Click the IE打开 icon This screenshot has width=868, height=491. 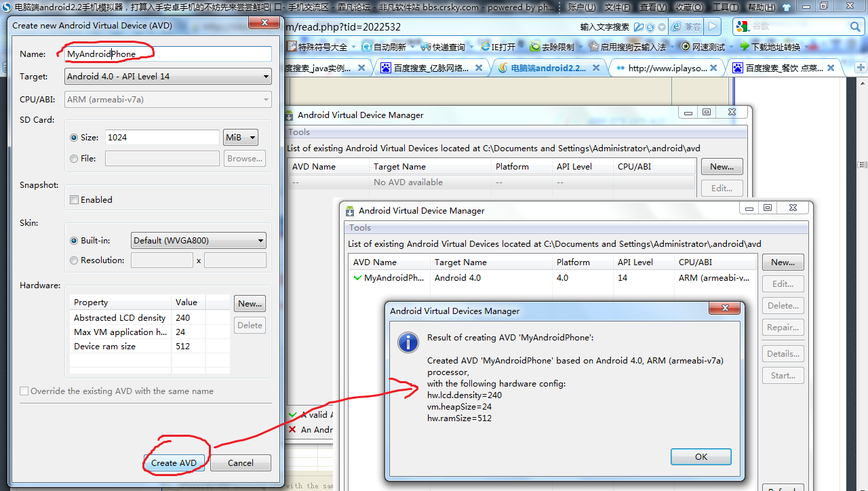[x=486, y=47]
